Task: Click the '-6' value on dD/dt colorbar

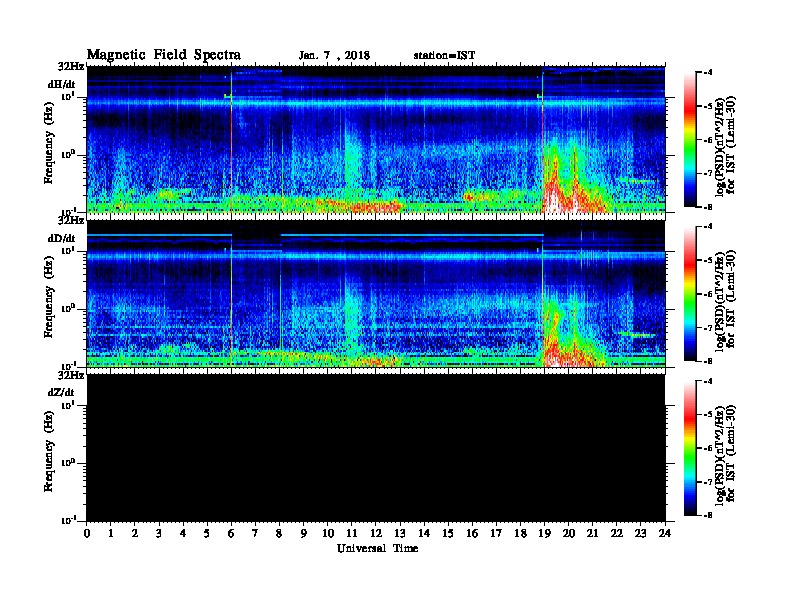Action: [x=708, y=294]
